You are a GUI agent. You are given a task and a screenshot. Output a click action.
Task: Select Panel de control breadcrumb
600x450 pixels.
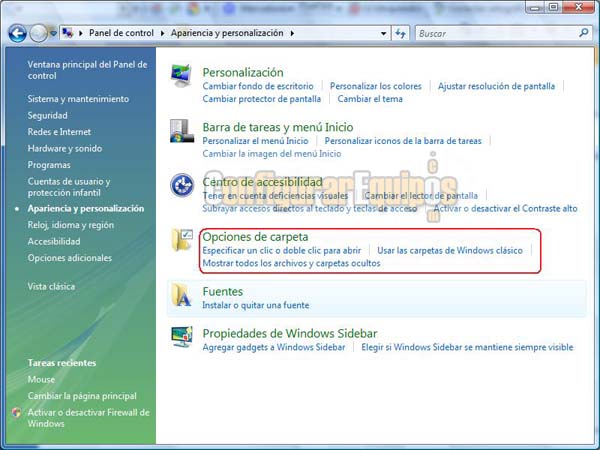tap(121, 33)
